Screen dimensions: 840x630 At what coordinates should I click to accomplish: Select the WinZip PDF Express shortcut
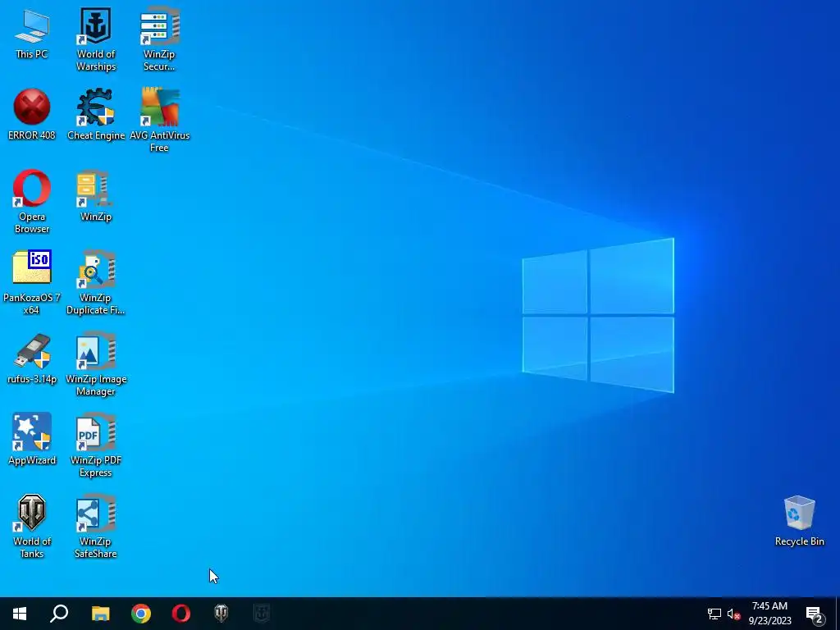click(96, 445)
